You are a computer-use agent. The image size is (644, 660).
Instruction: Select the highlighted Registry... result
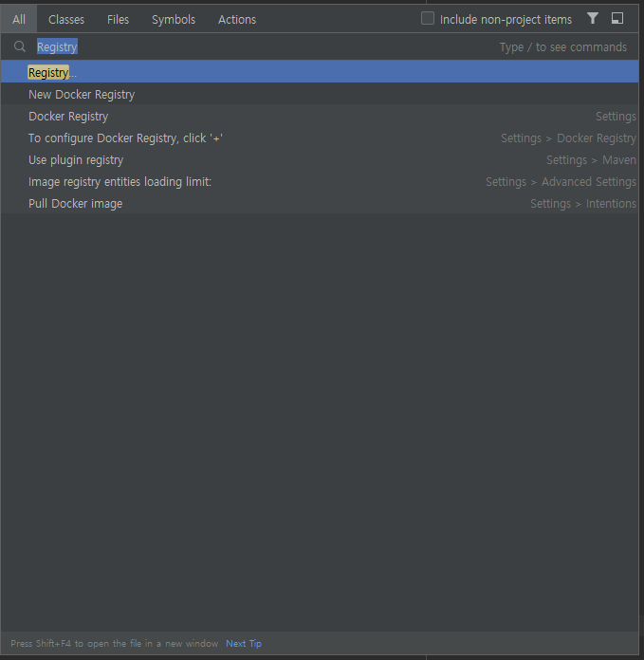[320, 71]
